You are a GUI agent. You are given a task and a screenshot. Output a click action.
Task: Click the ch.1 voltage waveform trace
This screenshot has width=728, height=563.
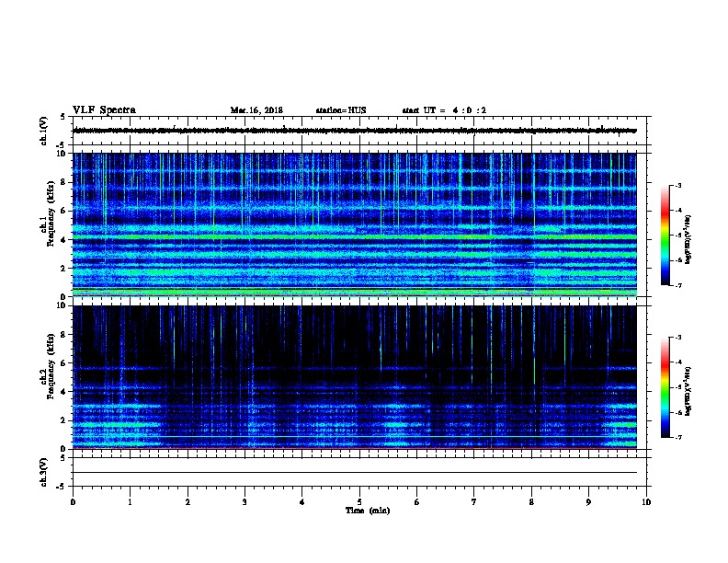click(x=355, y=131)
